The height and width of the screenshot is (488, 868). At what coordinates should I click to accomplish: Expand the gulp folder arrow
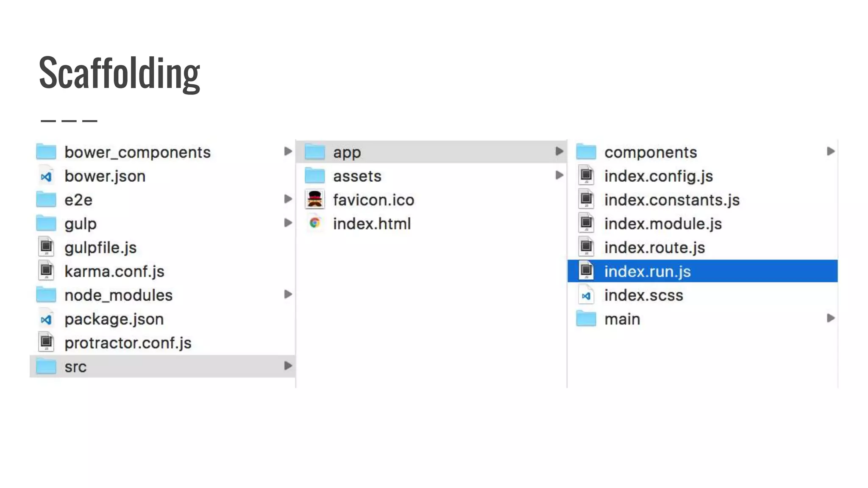pos(288,222)
